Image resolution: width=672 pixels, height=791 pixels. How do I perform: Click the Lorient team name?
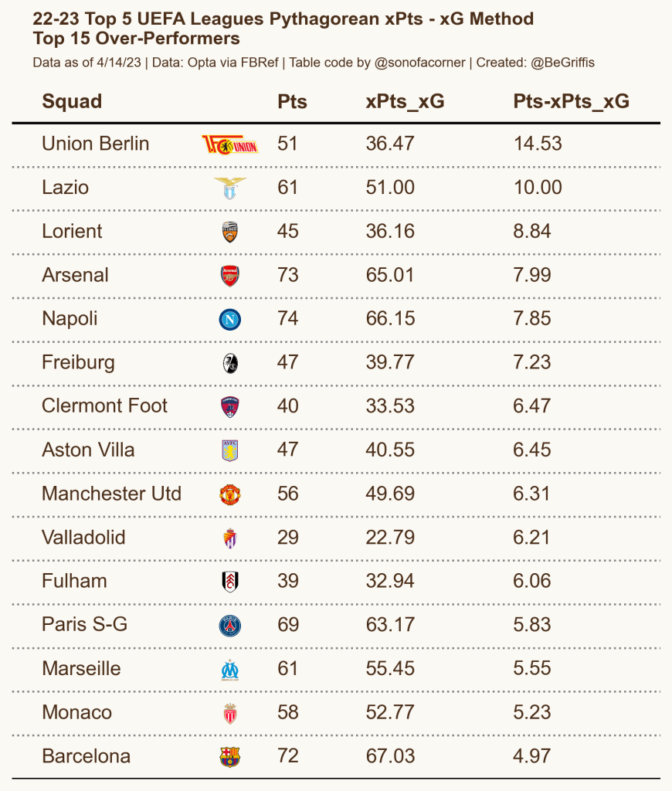(72, 232)
